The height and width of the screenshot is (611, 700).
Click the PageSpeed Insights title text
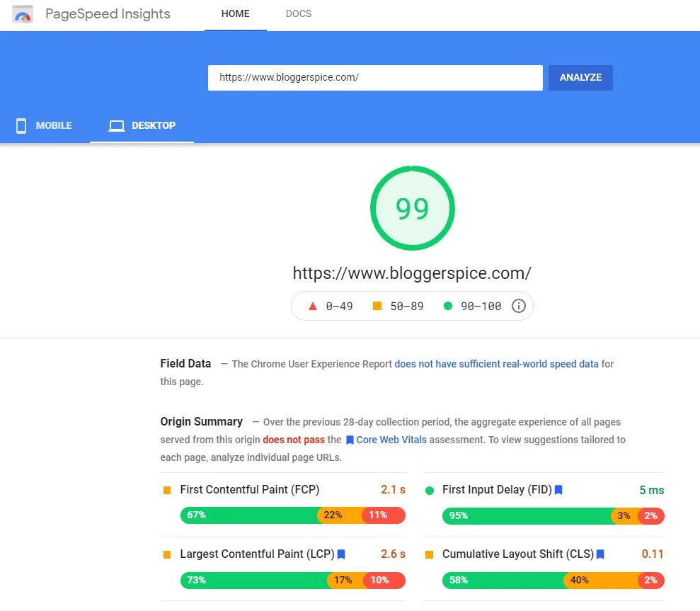pyautogui.click(x=108, y=14)
